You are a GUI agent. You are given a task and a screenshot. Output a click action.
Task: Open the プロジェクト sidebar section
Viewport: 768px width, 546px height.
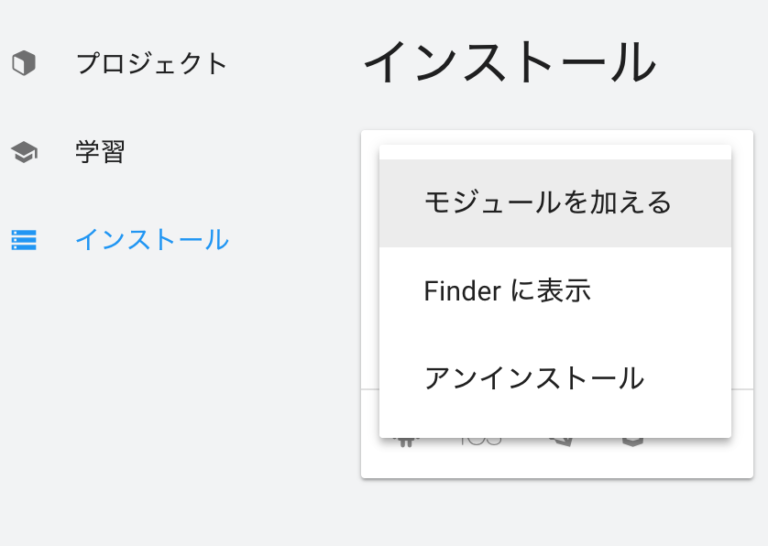(151, 64)
